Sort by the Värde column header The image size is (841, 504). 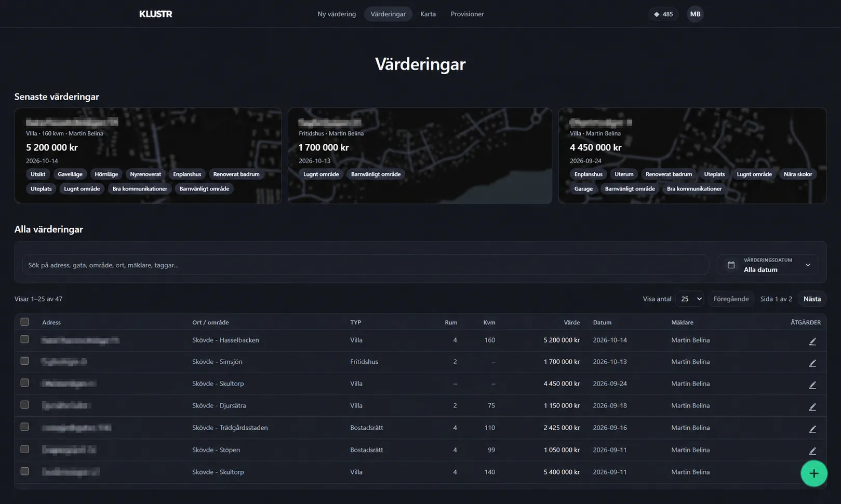tap(571, 322)
